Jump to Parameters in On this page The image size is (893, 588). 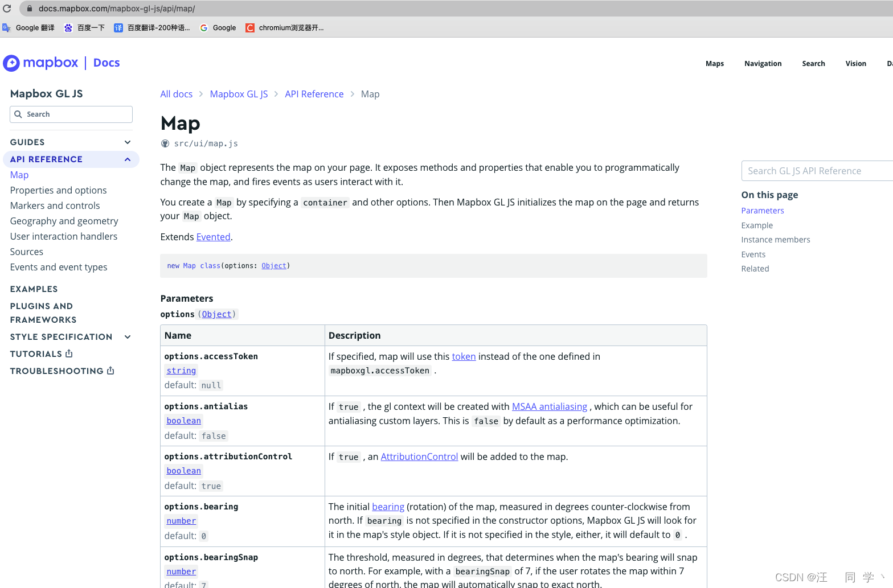click(x=763, y=211)
